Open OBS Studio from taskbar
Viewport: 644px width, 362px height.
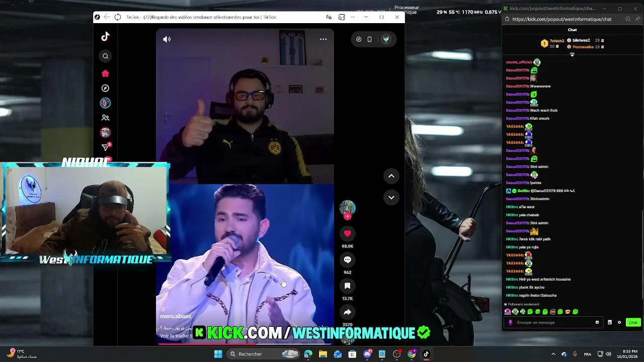point(397,354)
